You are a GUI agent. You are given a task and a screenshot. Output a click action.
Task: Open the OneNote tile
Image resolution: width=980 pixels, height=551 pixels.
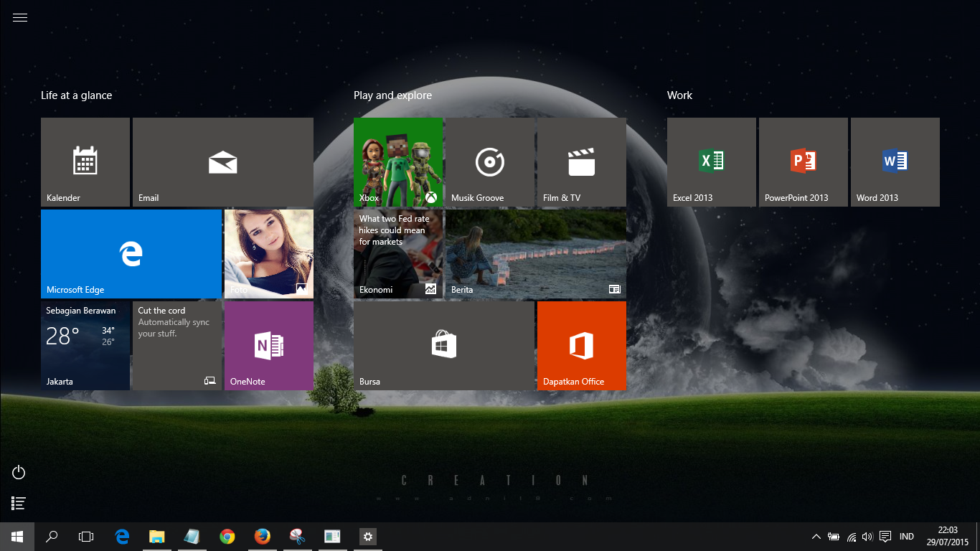(269, 345)
